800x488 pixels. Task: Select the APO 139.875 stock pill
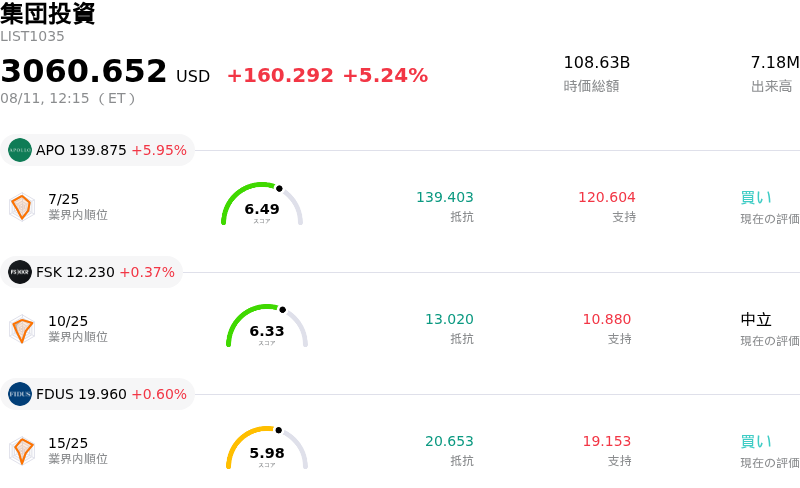point(97,150)
